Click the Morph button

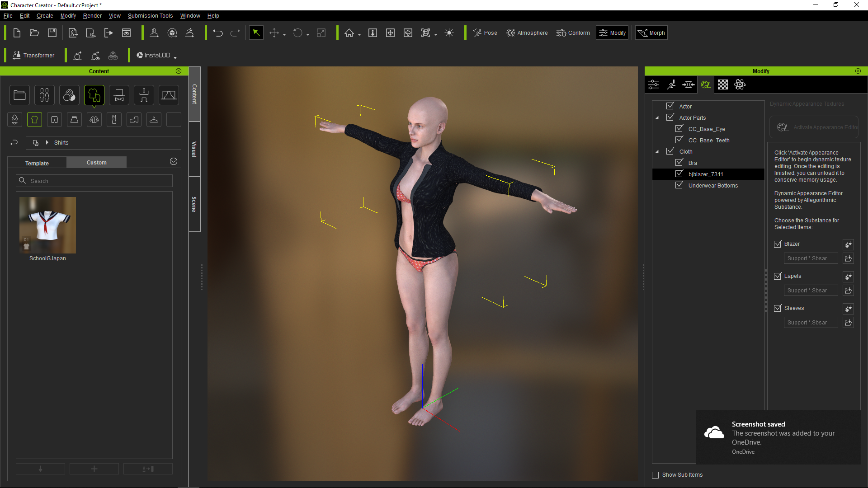(651, 33)
